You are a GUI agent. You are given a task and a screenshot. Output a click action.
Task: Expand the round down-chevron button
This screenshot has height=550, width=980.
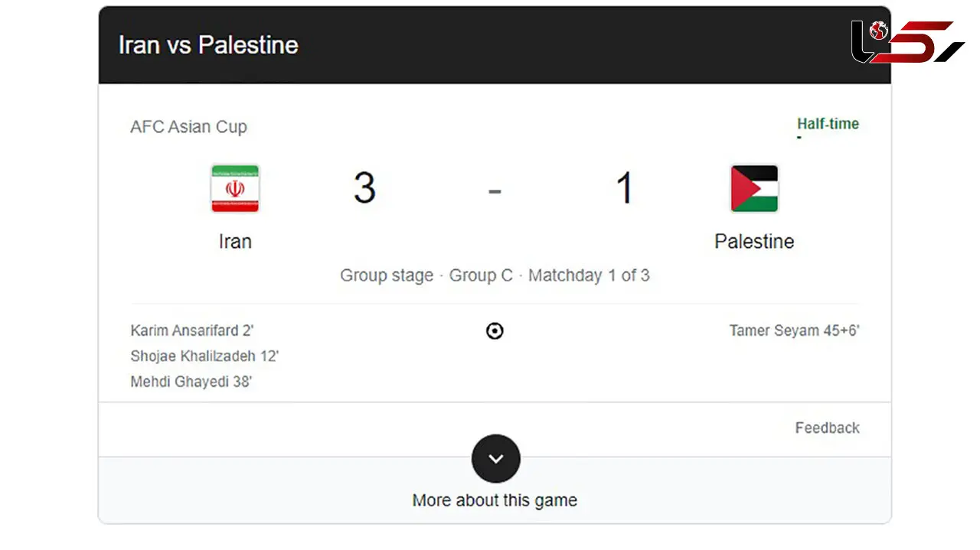point(496,458)
